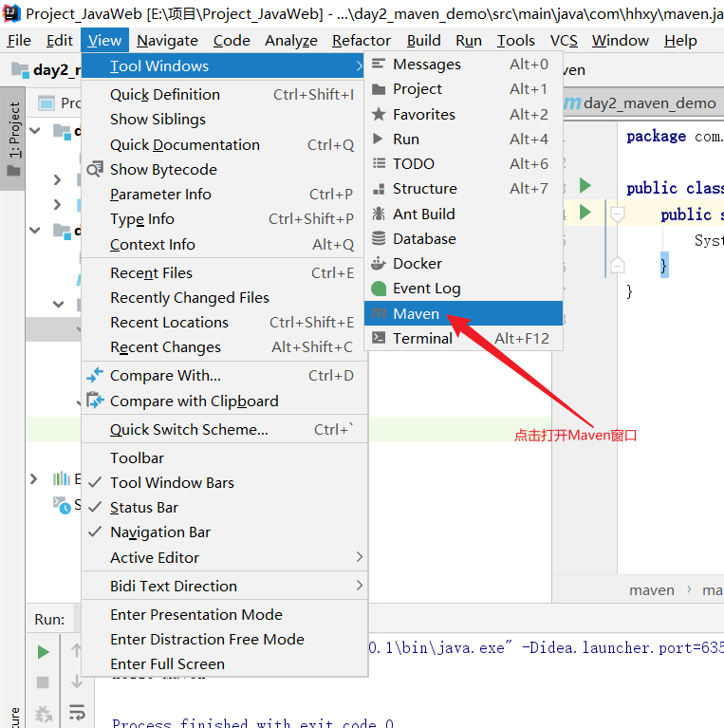Click the IntelliJ IDEA logo in title bar

11,13
